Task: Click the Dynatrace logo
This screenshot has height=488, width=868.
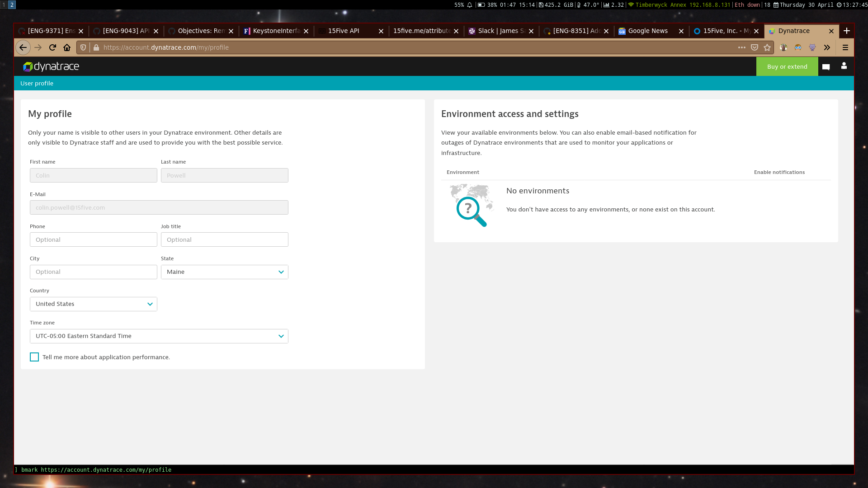Action: [x=51, y=66]
